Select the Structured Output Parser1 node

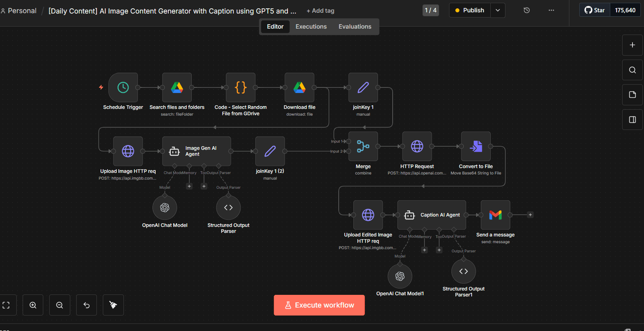tap(463, 271)
